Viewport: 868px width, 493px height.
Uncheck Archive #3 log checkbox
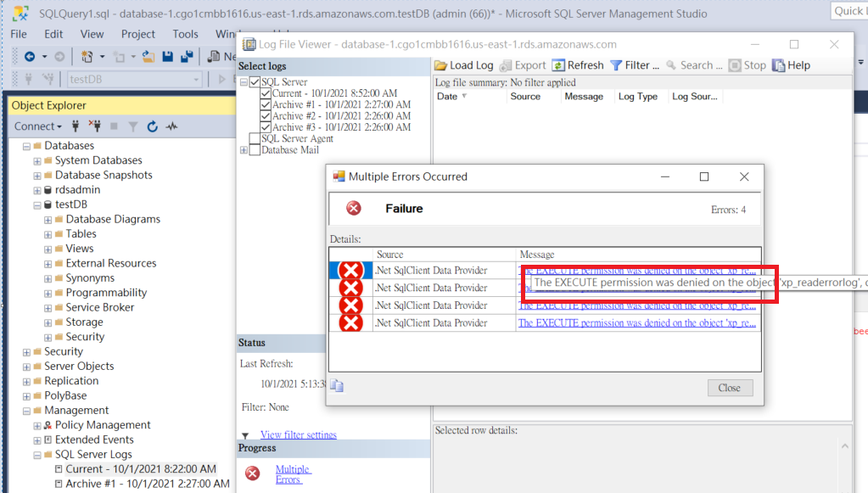pyautogui.click(x=266, y=127)
